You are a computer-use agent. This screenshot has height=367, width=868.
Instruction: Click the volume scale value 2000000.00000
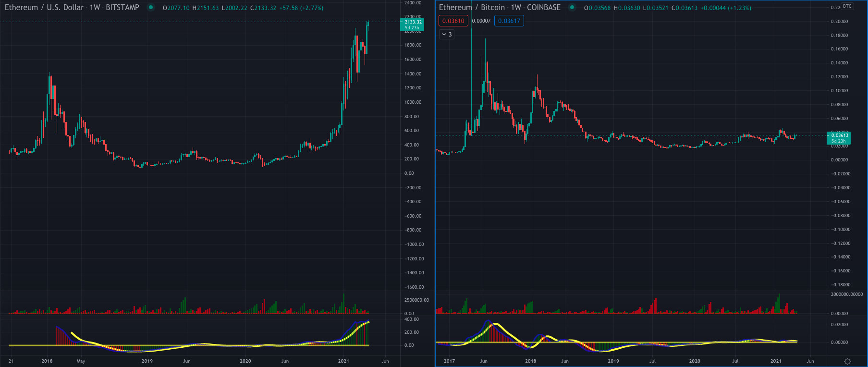point(846,294)
